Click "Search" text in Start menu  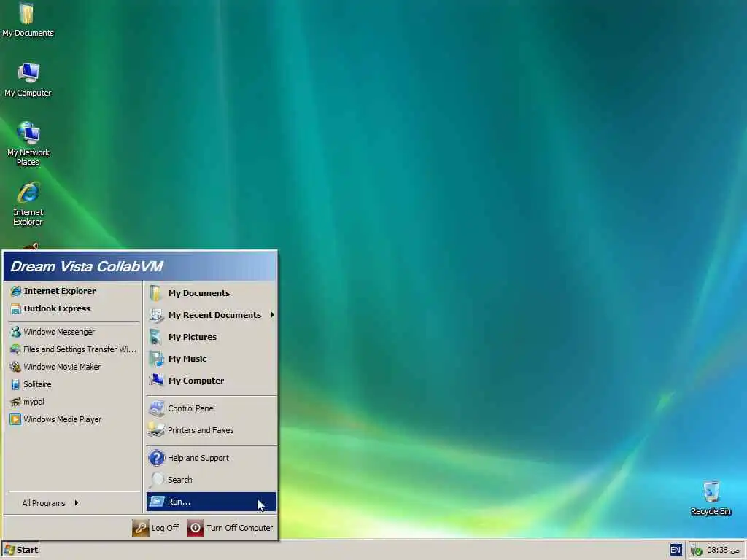coord(180,480)
